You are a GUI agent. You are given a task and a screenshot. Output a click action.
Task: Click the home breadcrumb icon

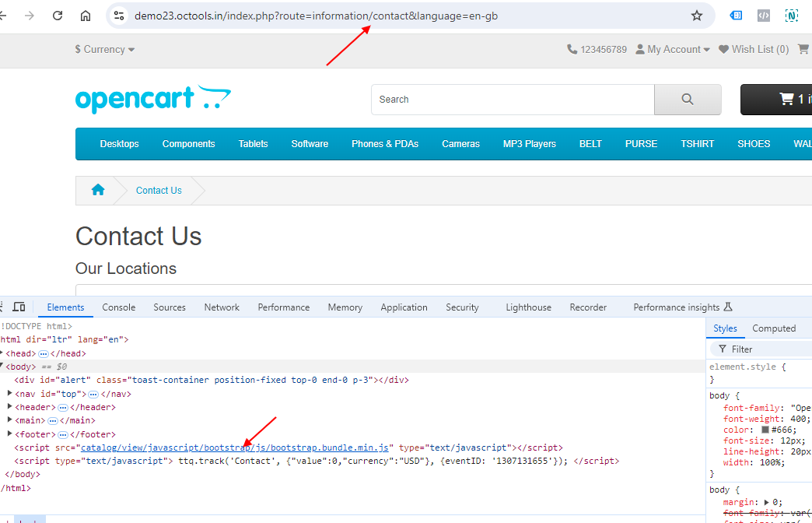[x=98, y=190]
